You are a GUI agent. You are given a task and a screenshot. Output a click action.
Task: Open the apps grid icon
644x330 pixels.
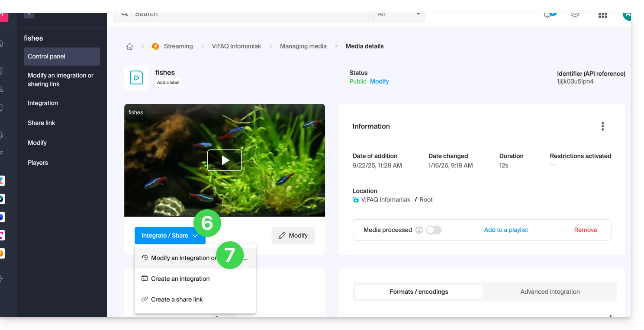[602, 15]
